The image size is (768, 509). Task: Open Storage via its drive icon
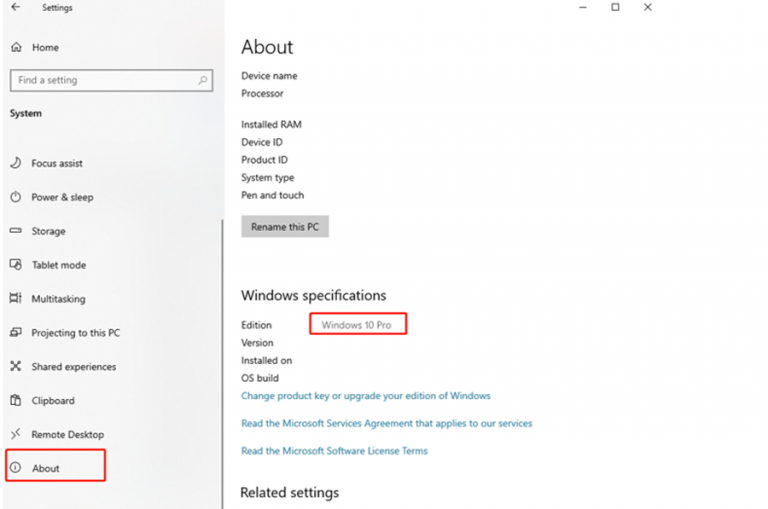coord(15,231)
